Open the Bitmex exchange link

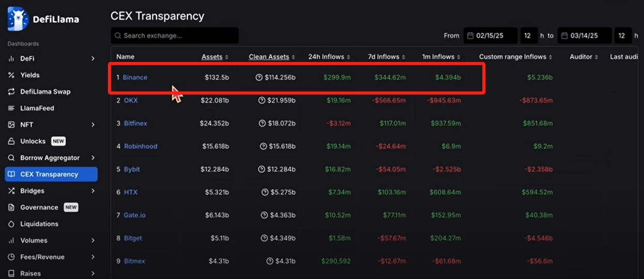click(x=134, y=261)
